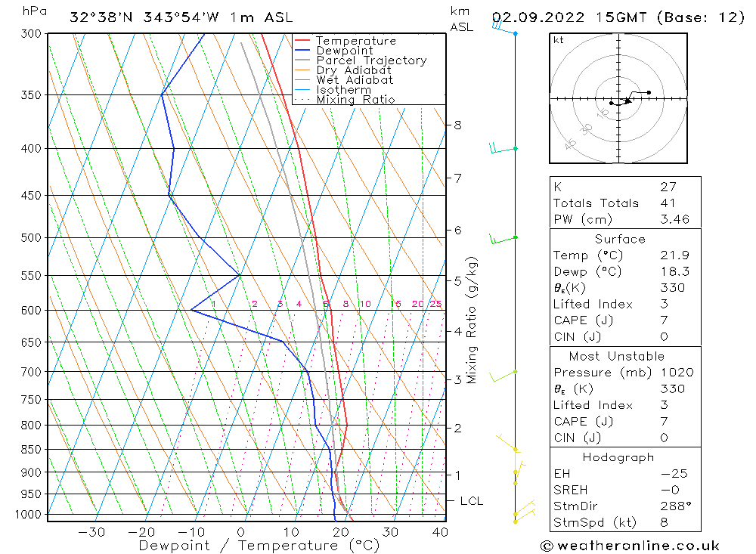
Task: Click the EH value -25
Action: [x=674, y=473]
